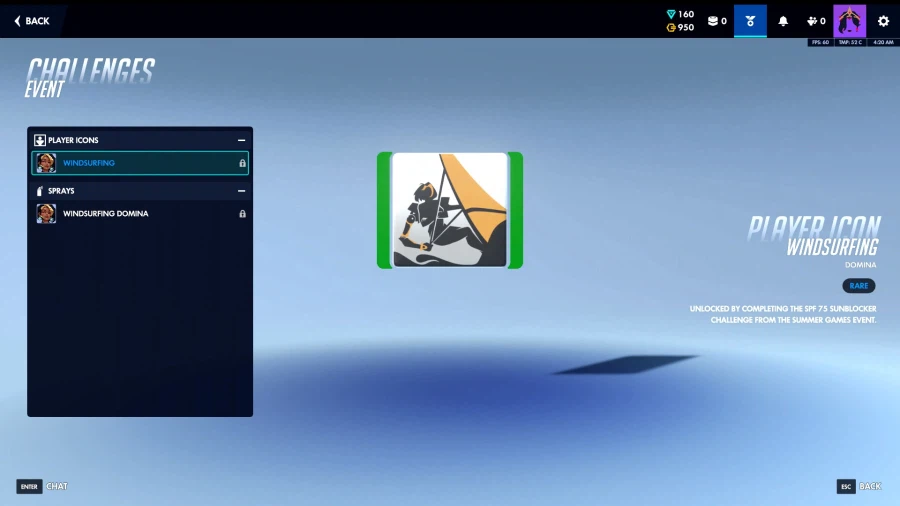Click the Windsurfing Domina portrait thumbnail
This screenshot has width=900, height=506.
[46, 213]
